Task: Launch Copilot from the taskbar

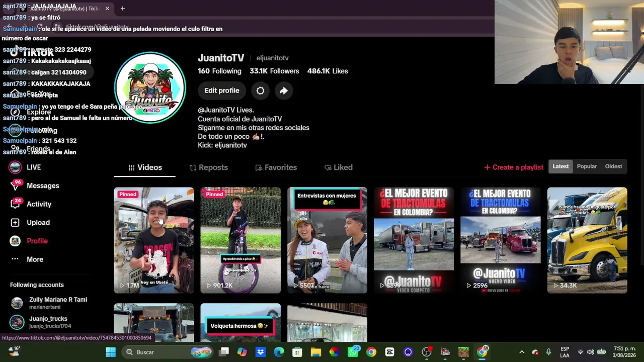Action: pos(242,352)
